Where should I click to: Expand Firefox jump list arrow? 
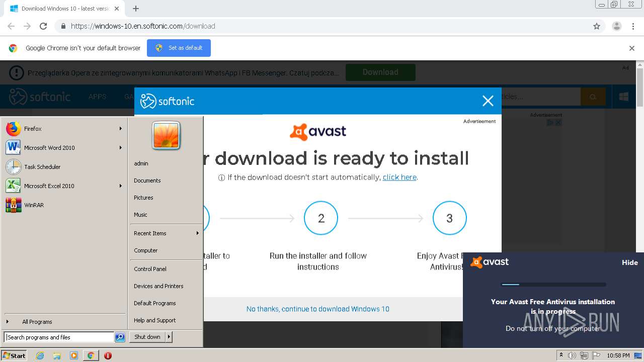[121, 129]
